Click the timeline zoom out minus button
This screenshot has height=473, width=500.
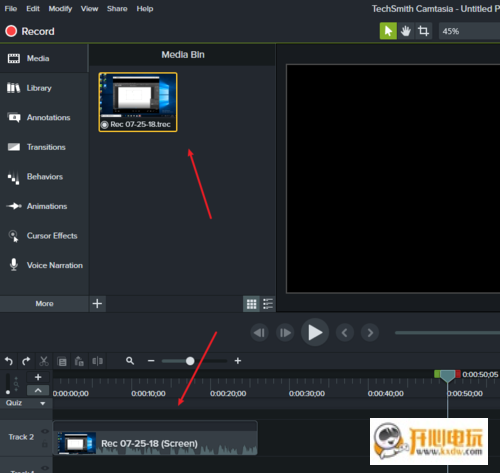pos(151,361)
